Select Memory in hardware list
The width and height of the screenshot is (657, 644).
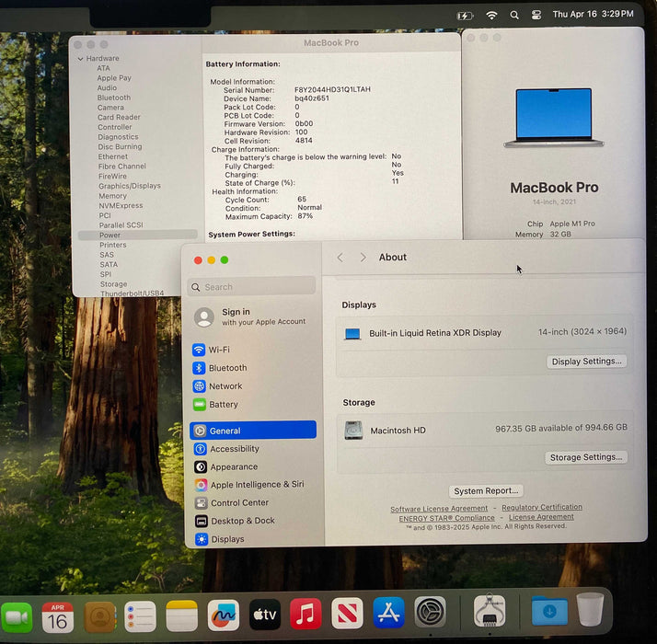[112, 196]
